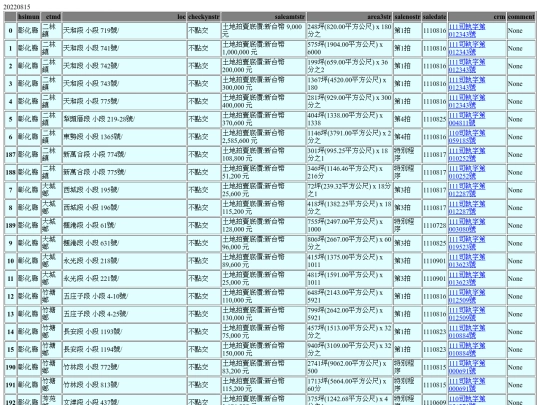The image size is (540, 405).
Task: Click the 'saleamtstr' column header
Action: point(263,17)
